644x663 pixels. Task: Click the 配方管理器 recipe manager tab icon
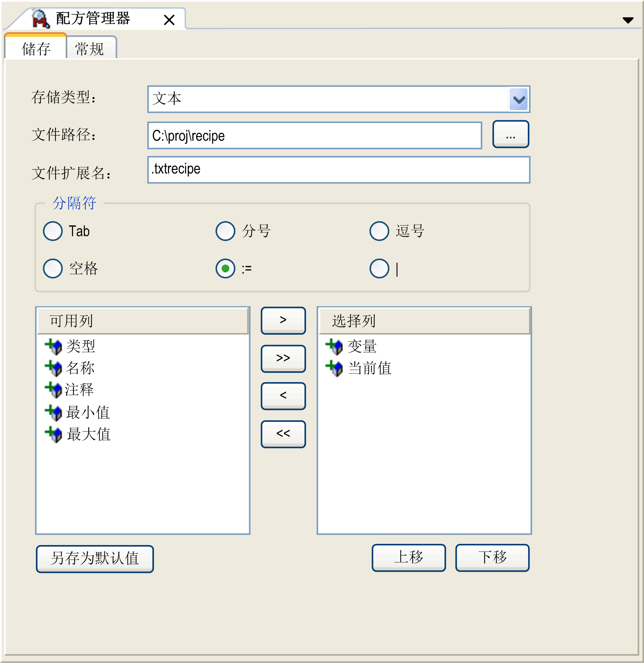click(41, 19)
